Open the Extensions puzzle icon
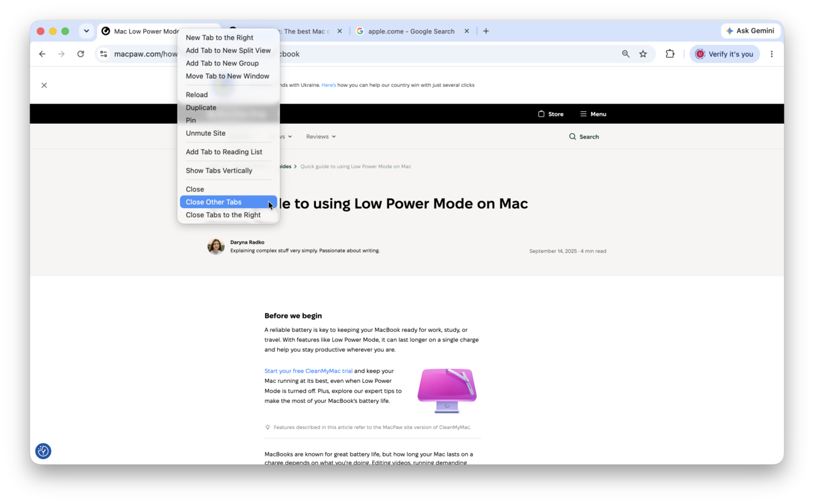This screenshot has height=504, width=814. point(670,54)
